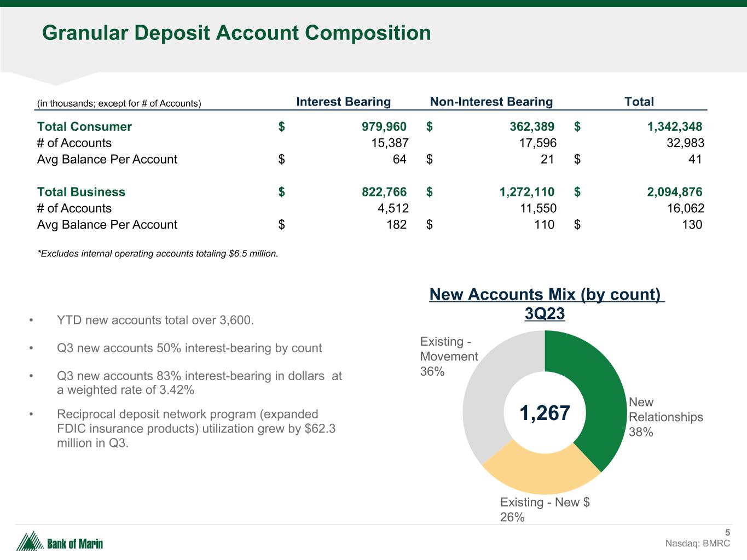Select the Interest Bearing column header
This screenshot has width=747, height=560.
point(343,102)
